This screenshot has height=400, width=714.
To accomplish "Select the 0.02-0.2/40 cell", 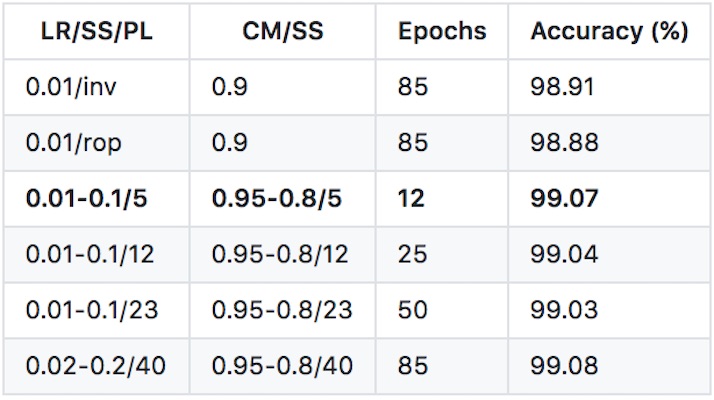I will point(97,366).
